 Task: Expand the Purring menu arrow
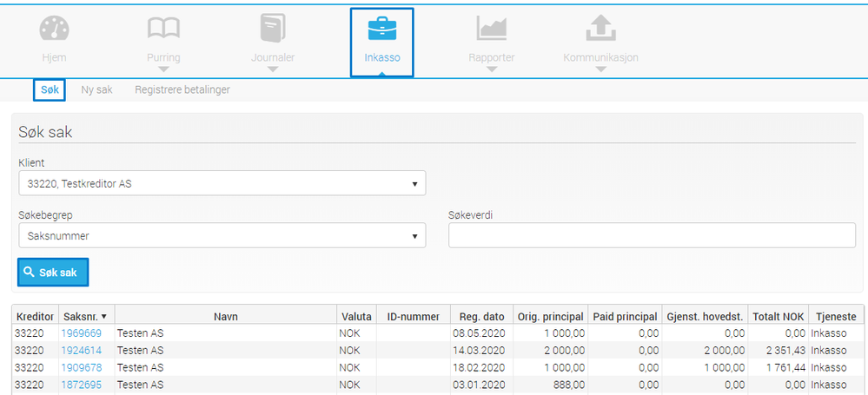(x=163, y=69)
